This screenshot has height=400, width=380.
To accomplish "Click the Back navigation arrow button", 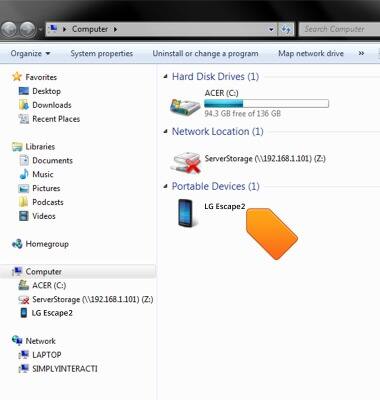I will (x=9, y=29).
